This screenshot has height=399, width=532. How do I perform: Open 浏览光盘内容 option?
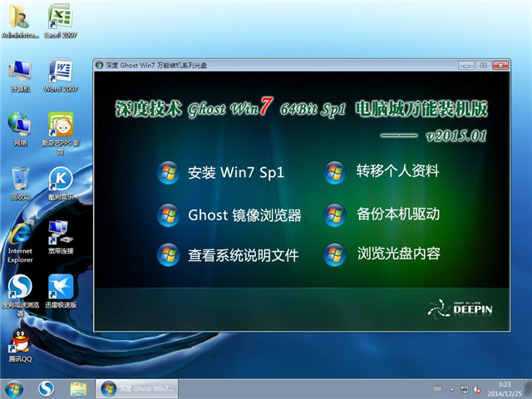pos(399,254)
